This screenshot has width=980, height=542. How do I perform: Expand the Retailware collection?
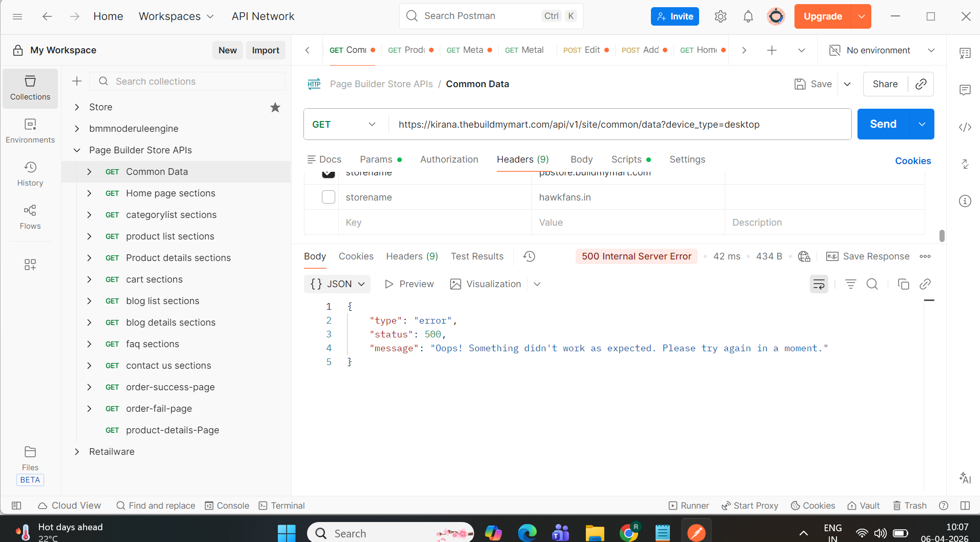click(77, 452)
